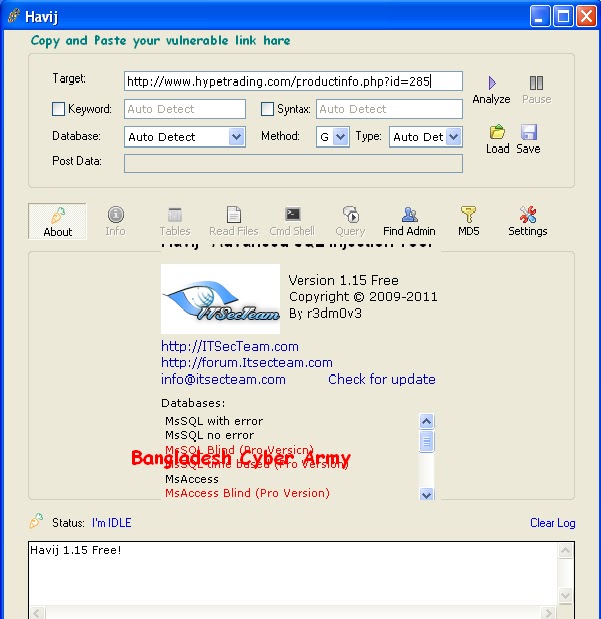Viewport: 601px width, 619px height.
Task: Click the log horizontal scroll right arrow
Action: 548,613
